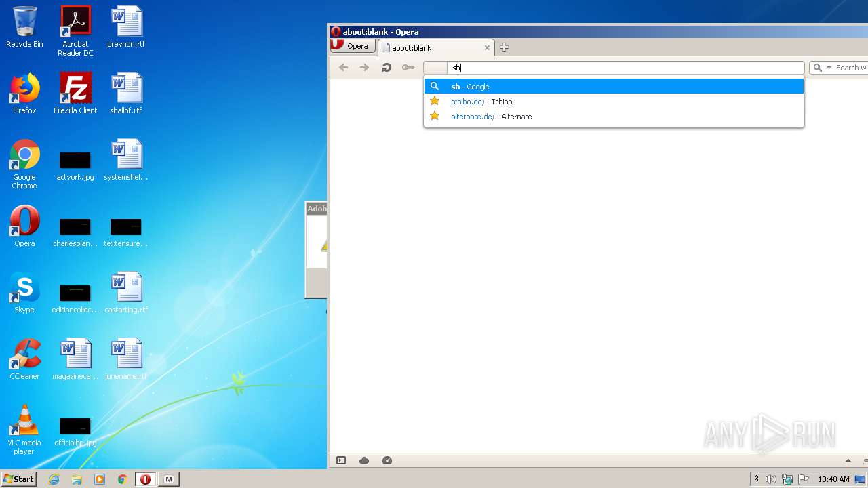Open Windows Explorer folder in taskbar
868x488 pixels.
point(77,479)
